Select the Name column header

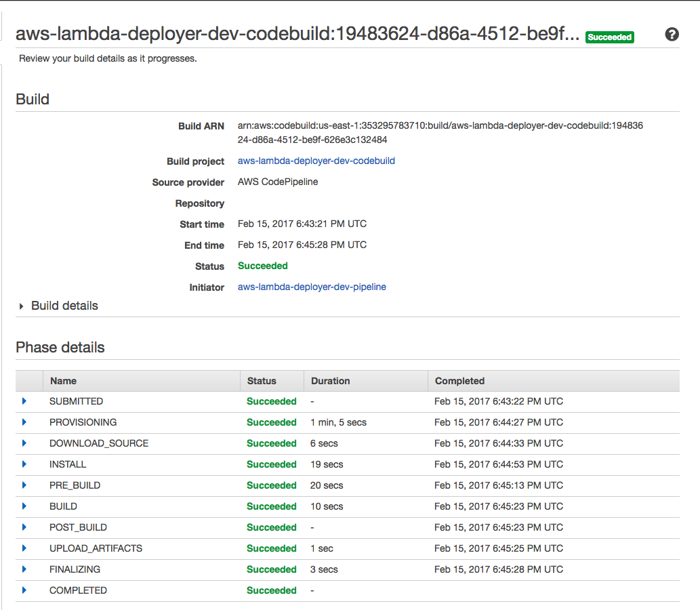coord(63,381)
